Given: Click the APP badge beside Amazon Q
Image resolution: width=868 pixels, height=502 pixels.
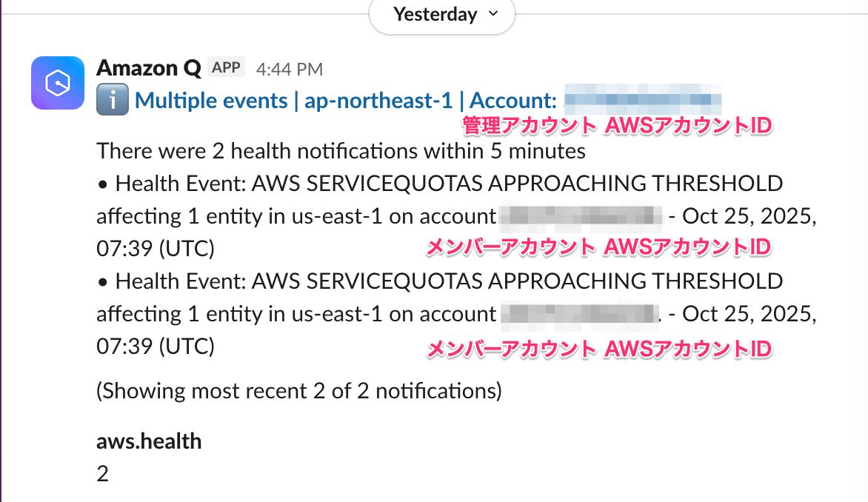Looking at the screenshot, I should point(226,68).
